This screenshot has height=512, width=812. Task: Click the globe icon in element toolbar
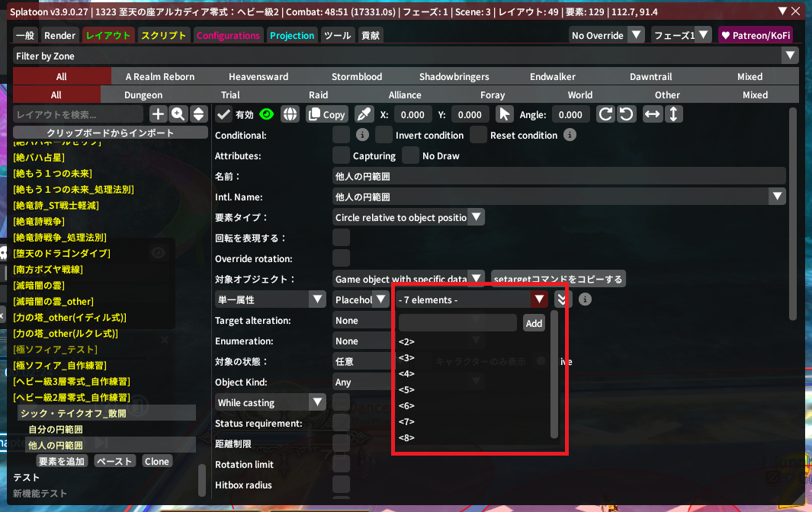[289, 114]
